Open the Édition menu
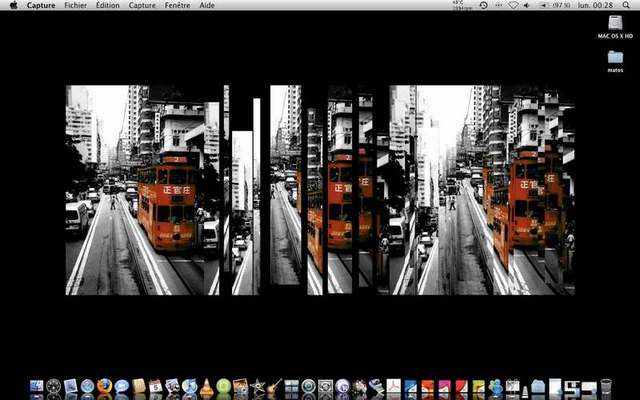The image size is (640, 400). 108,5
